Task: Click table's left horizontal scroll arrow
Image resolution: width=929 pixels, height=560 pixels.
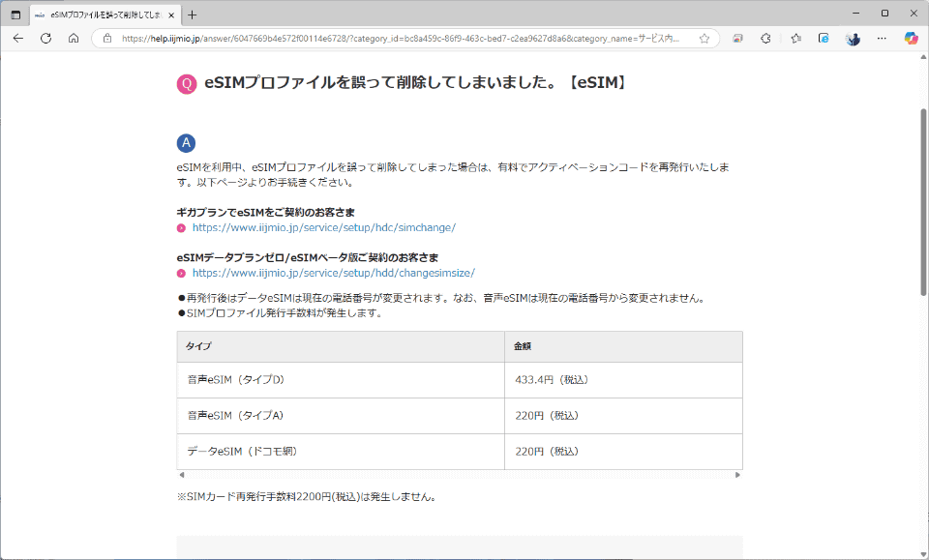Action: [x=182, y=475]
